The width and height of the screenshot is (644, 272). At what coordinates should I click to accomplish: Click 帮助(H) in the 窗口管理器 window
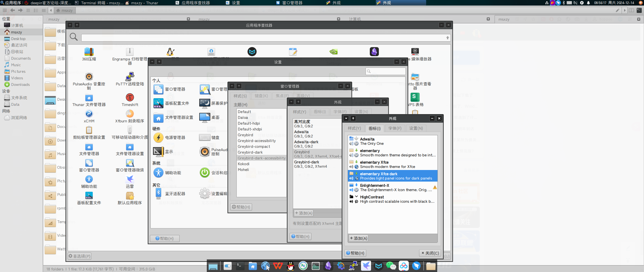(241, 207)
